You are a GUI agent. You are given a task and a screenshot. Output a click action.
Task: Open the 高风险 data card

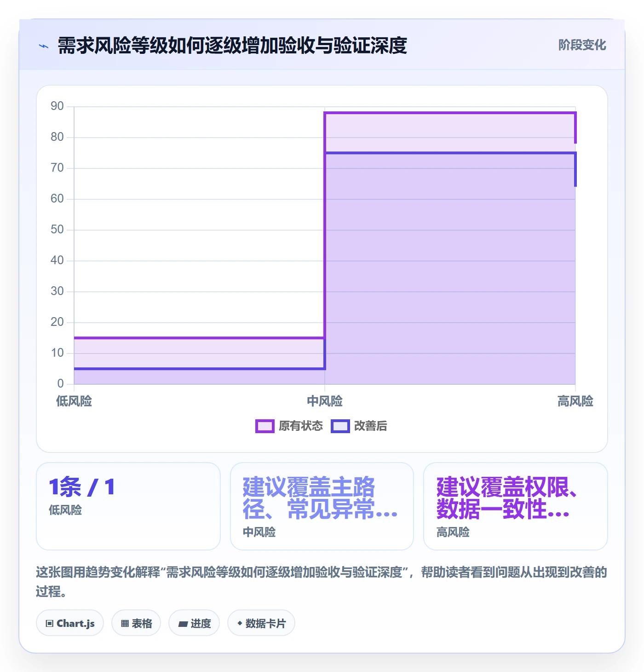[x=516, y=506]
